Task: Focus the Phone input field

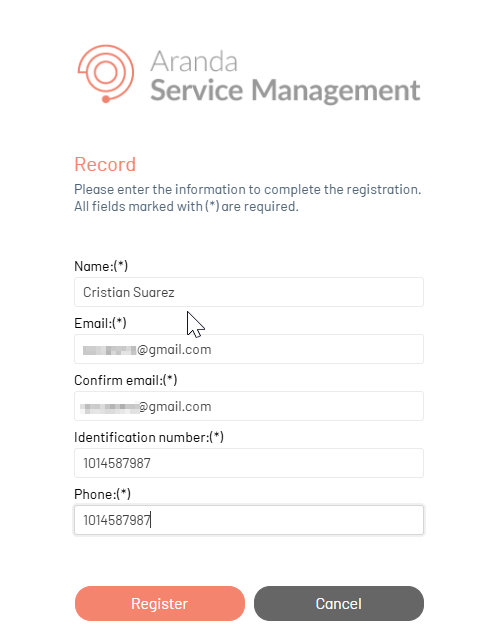Action: coord(249,520)
